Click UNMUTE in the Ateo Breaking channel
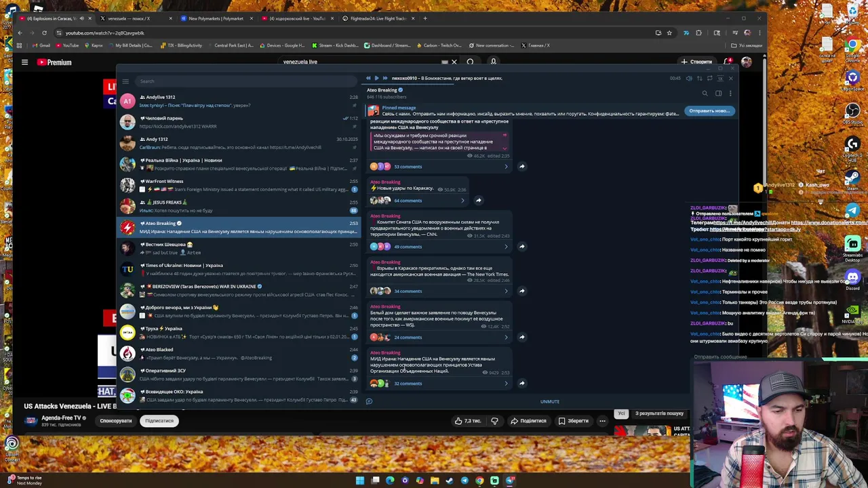868x488 pixels. coord(550,401)
